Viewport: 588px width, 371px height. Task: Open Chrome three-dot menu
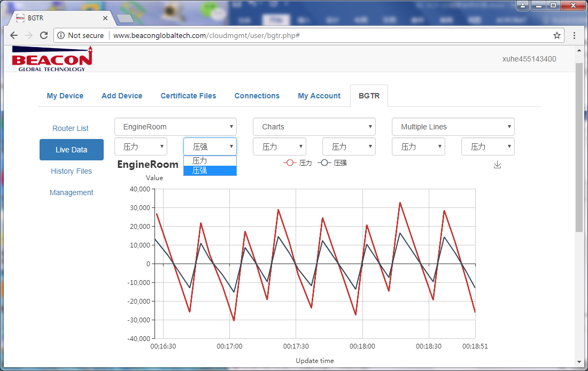pyautogui.click(x=574, y=35)
